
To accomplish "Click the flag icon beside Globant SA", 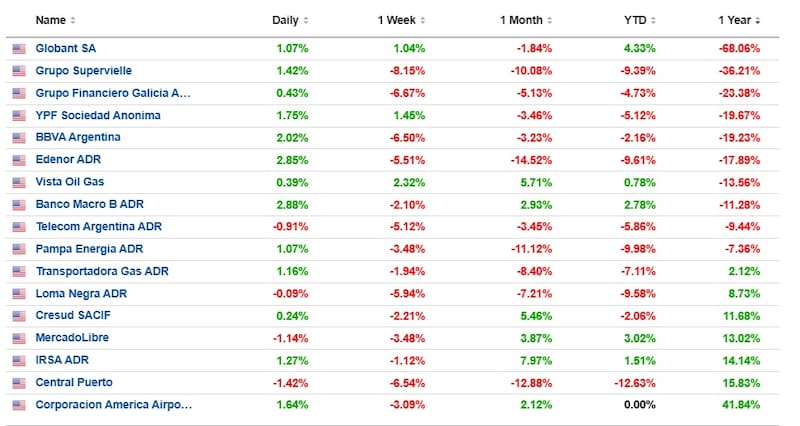I will click(x=19, y=48).
